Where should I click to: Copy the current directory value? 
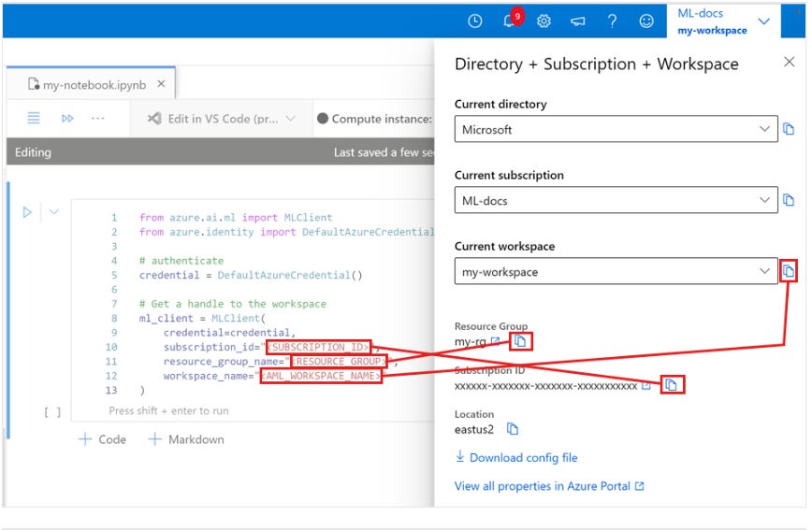(789, 129)
